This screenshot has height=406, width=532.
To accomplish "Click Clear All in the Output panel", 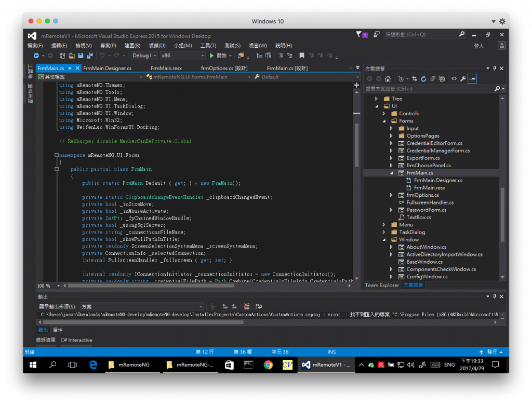I will click(x=246, y=306).
